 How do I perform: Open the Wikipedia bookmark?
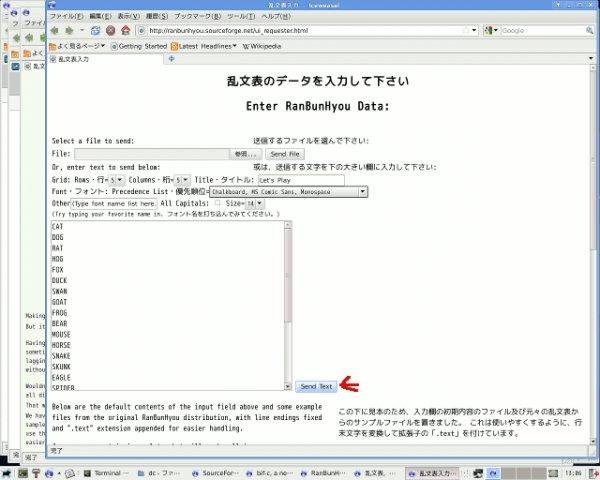click(262, 46)
